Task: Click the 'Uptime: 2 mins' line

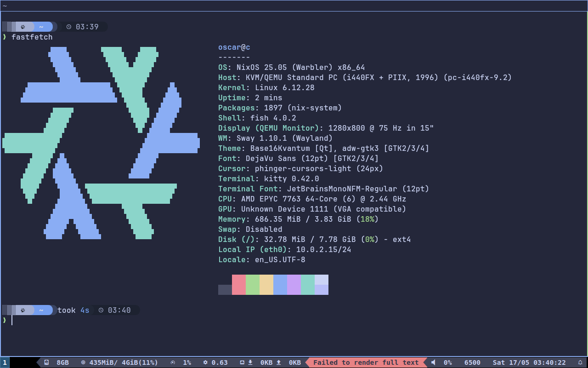Action: [x=250, y=98]
